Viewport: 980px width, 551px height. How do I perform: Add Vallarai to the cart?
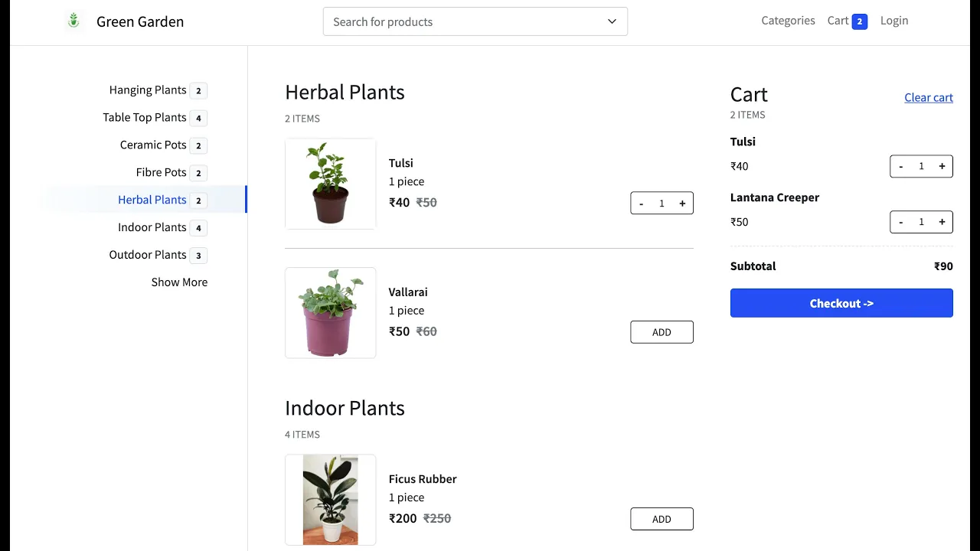[x=661, y=332]
